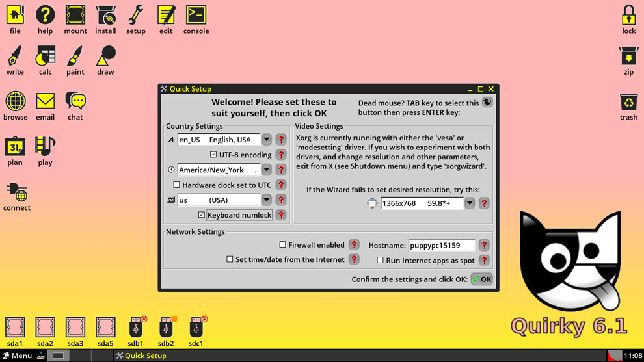
Task: Click the first virtual desktop pager box
Action: pos(59,356)
